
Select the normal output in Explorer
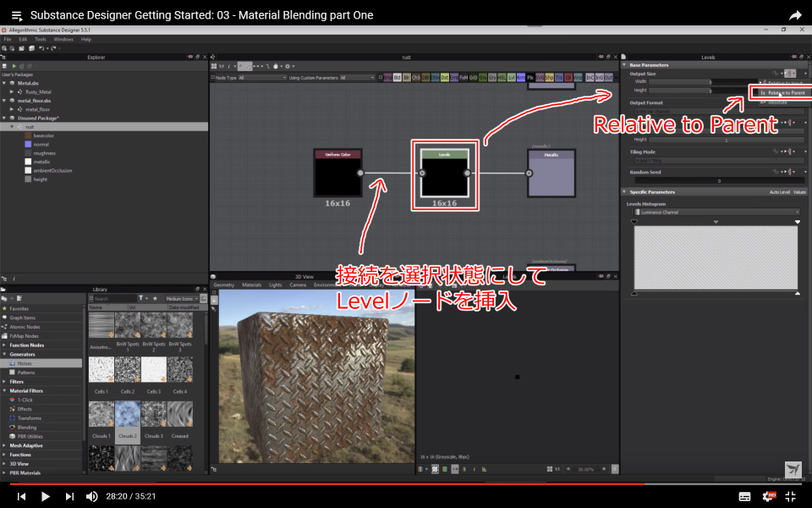click(x=41, y=145)
